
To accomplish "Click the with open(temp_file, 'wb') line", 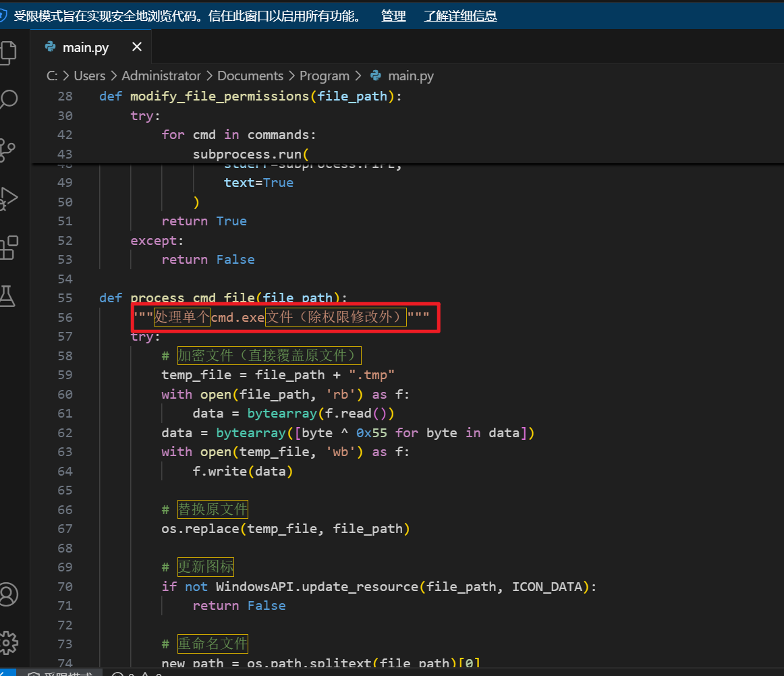I will 285,452.
